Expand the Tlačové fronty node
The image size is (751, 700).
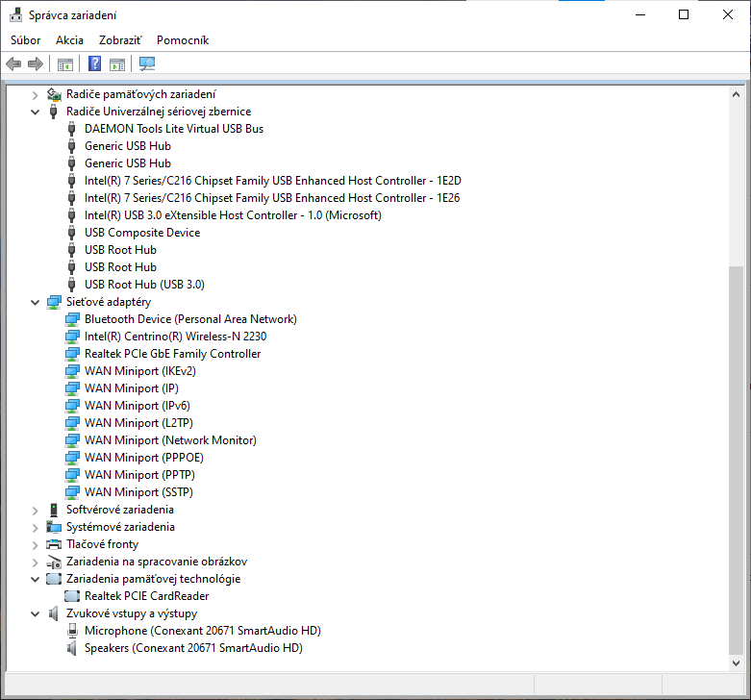click(35, 545)
